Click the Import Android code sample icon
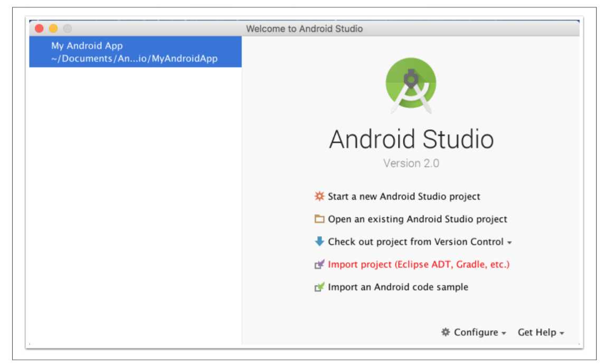Image resolution: width=605 pixels, height=364 pixels. (319, 287)
